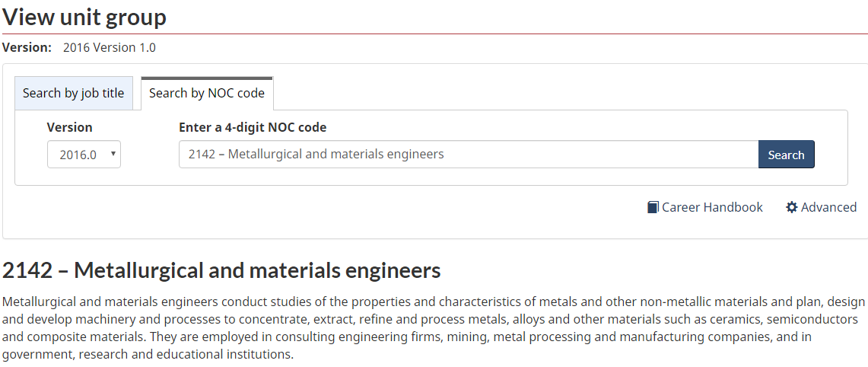
Task: Click the Enter a 4-digit NOC code label
Action: pyautogui.click(x=253, y=127)
